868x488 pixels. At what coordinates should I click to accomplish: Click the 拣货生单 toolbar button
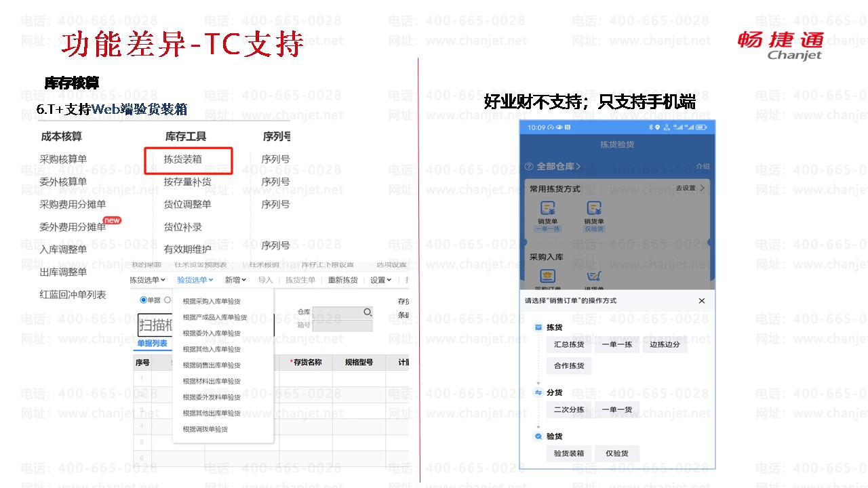pyautogui.click(x=300, y=280)
